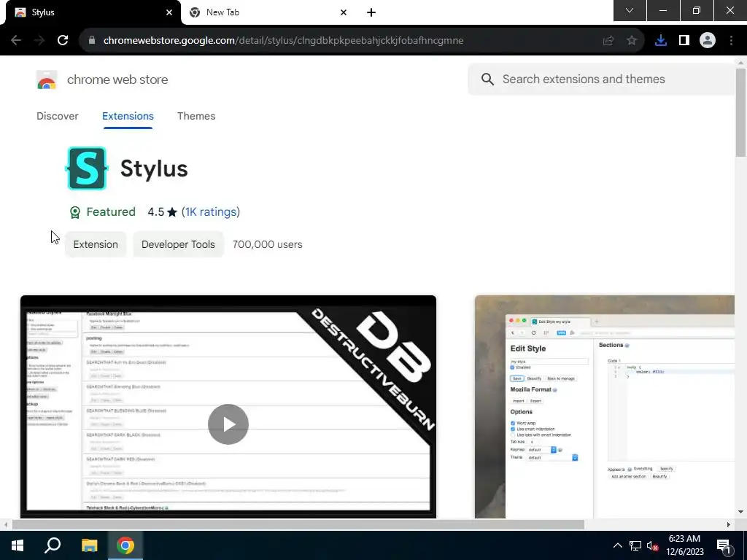Screen dimensions: 747x560
Task: Close the Stylus tab
Action: (169, 13)
